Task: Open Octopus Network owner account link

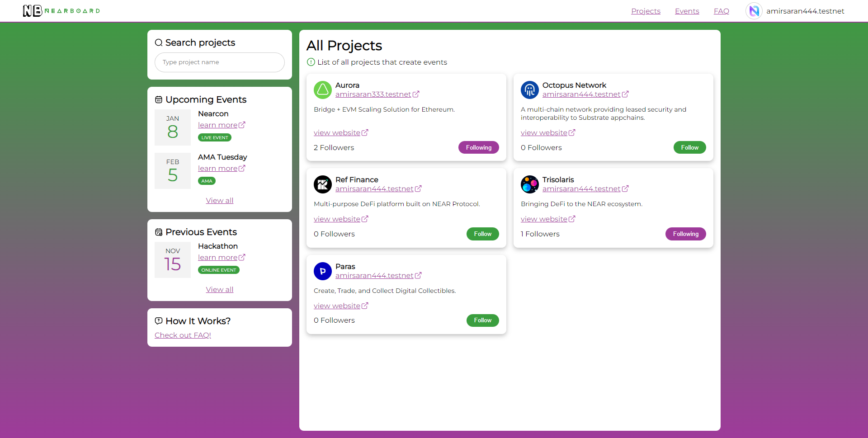Action: pyautogui.click(x=585, y=94)
